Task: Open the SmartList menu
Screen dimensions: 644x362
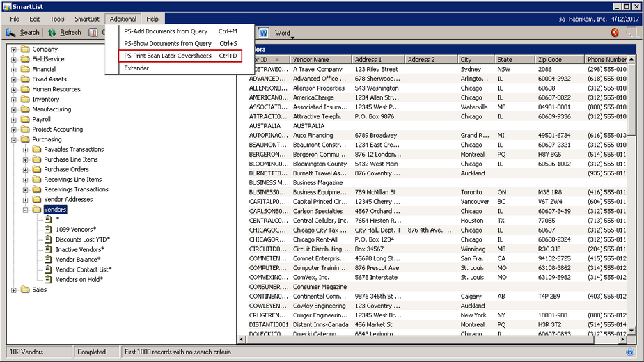Action: [86, 19]
